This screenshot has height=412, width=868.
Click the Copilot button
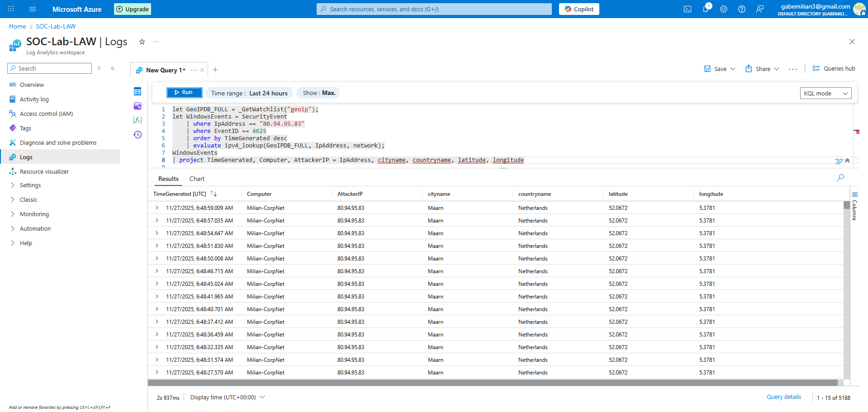(579, 9)
